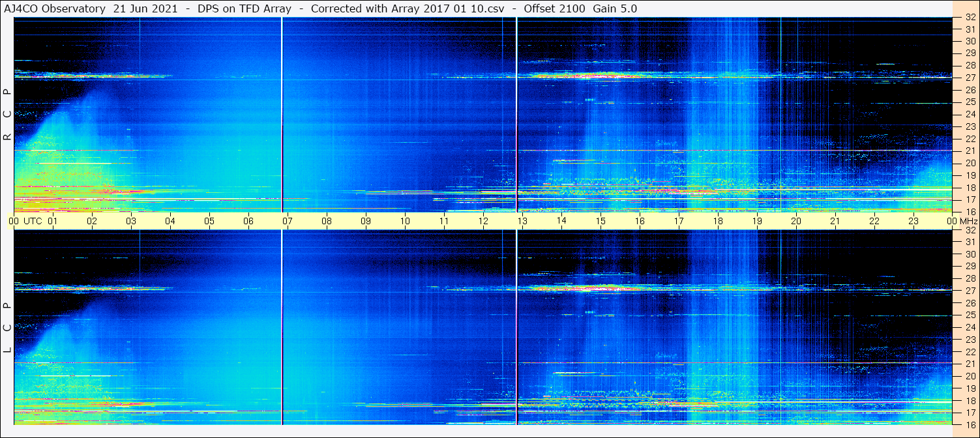Select the 07 hour label on time axis
Viewport: 980px width, 438px height.
(288, 221)
